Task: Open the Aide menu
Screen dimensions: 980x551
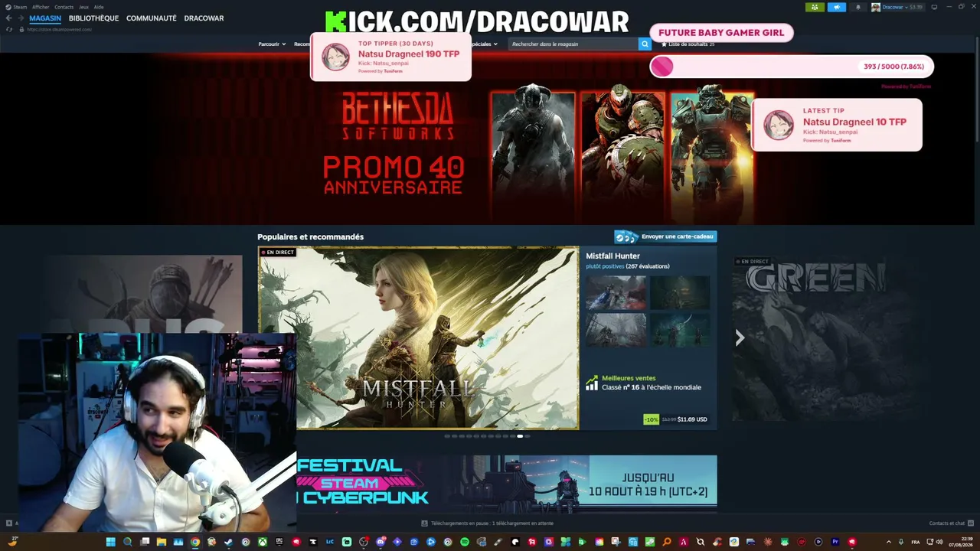Action: pos(99,7)
